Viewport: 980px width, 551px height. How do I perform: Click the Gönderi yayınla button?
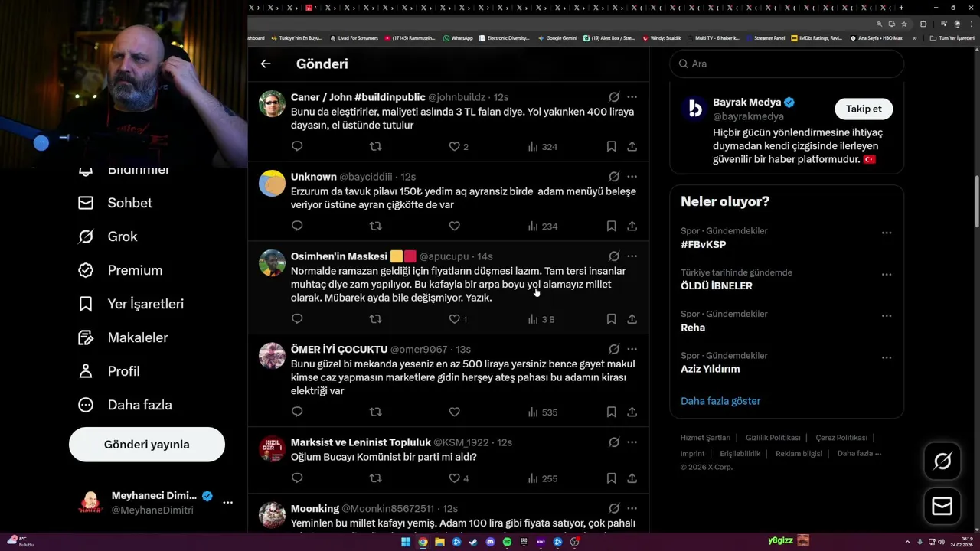147,445
